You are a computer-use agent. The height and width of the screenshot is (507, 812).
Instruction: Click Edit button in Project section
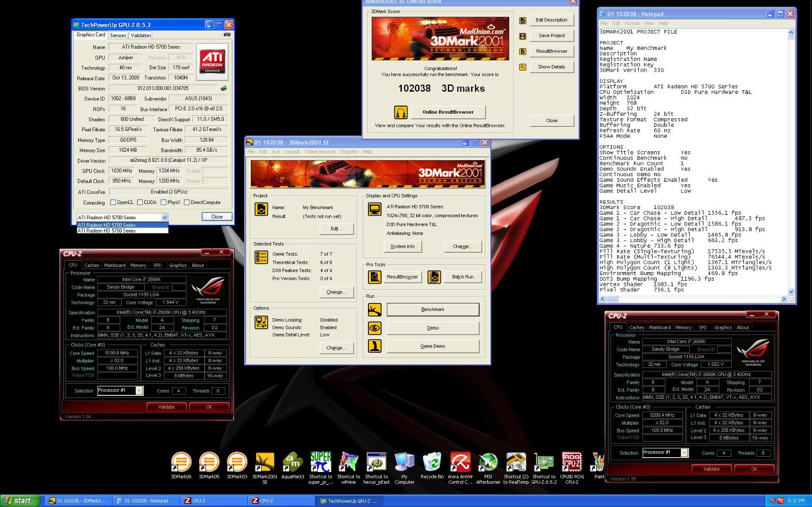336,229
